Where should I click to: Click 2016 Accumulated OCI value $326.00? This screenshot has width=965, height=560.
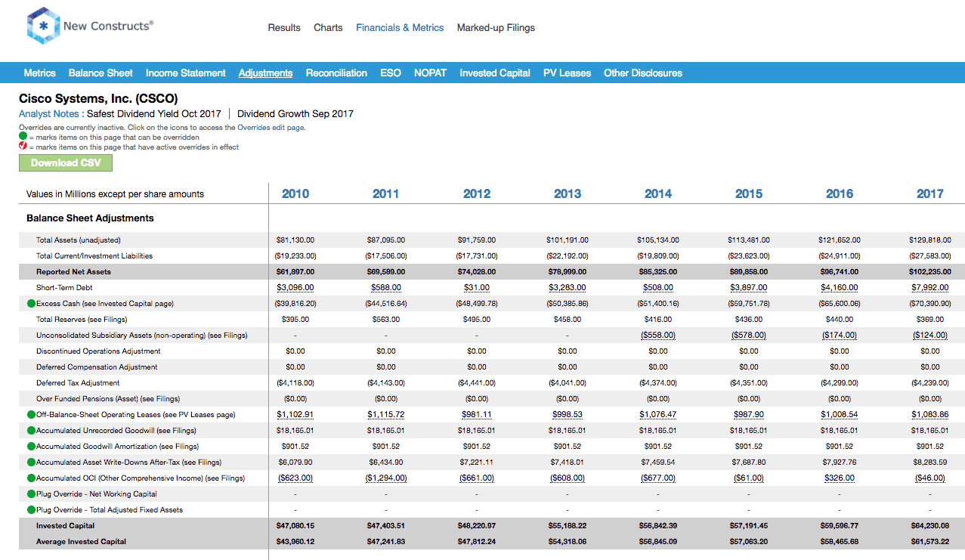[x=840, y=478]
